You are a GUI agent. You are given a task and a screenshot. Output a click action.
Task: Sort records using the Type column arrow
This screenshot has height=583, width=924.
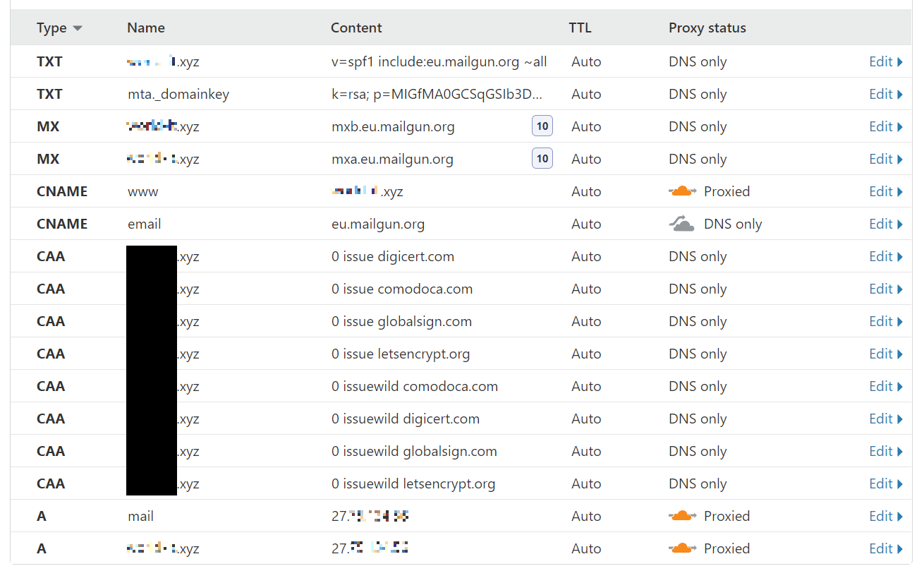(78, 28)
